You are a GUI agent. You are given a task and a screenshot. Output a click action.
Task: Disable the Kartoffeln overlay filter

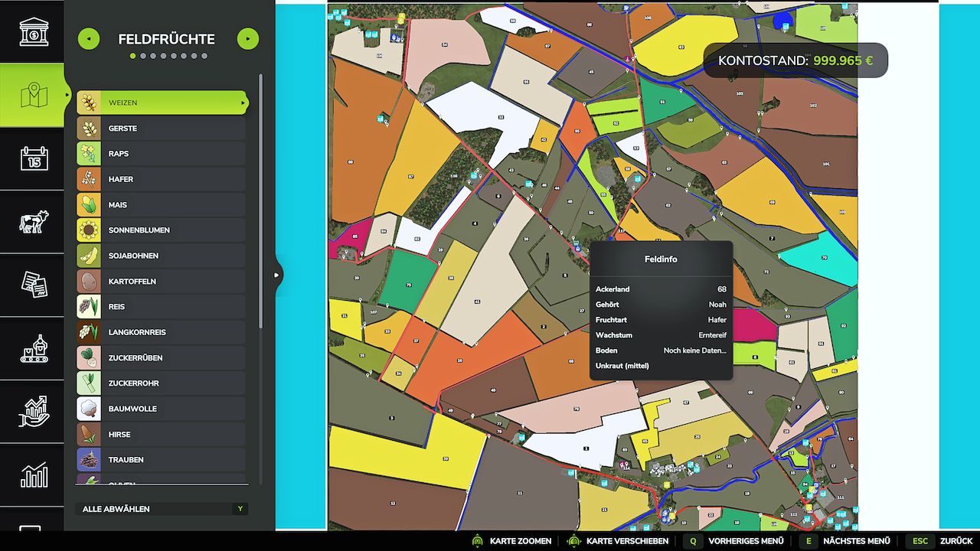(159, 281)
